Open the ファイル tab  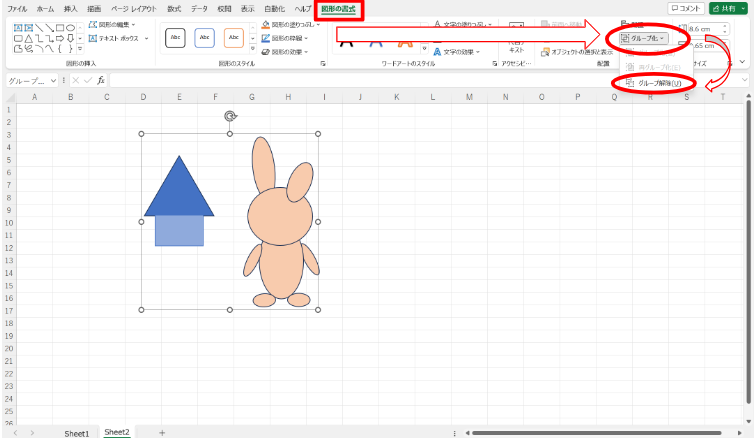point(17,9)
